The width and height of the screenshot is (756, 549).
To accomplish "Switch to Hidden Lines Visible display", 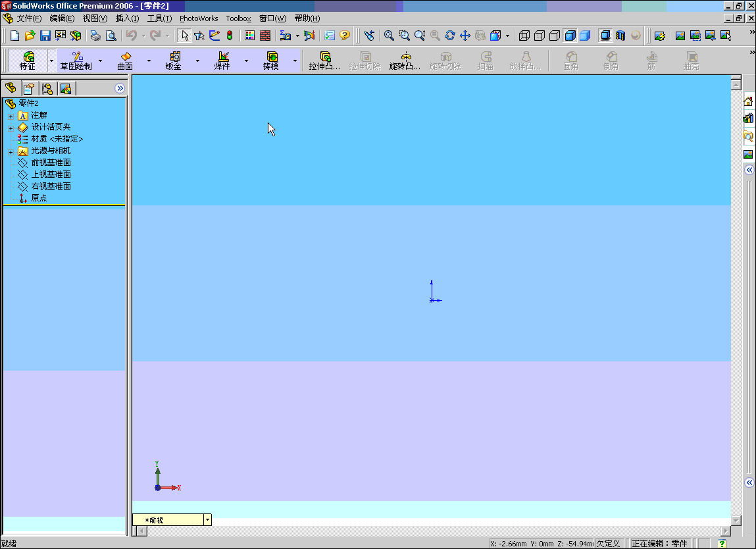I will pyautogui.click(x=540, y=36).
